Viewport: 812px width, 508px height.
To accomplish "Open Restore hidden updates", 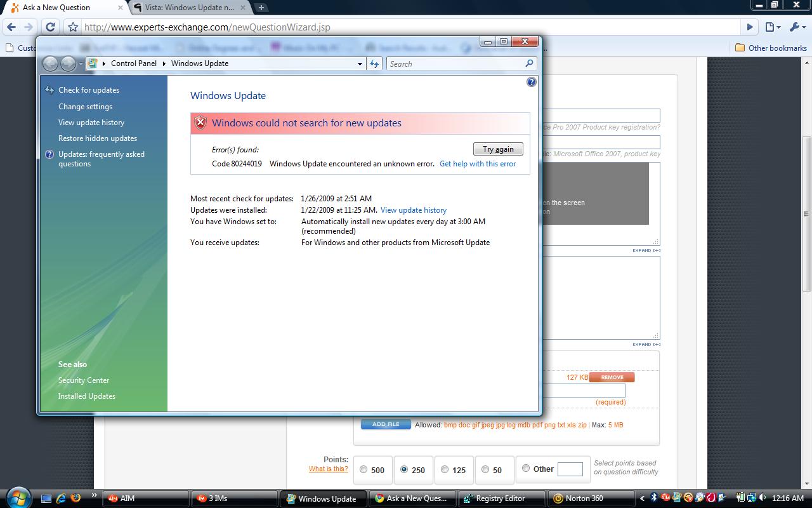I will pyautogui.click(x=98, y=138).
